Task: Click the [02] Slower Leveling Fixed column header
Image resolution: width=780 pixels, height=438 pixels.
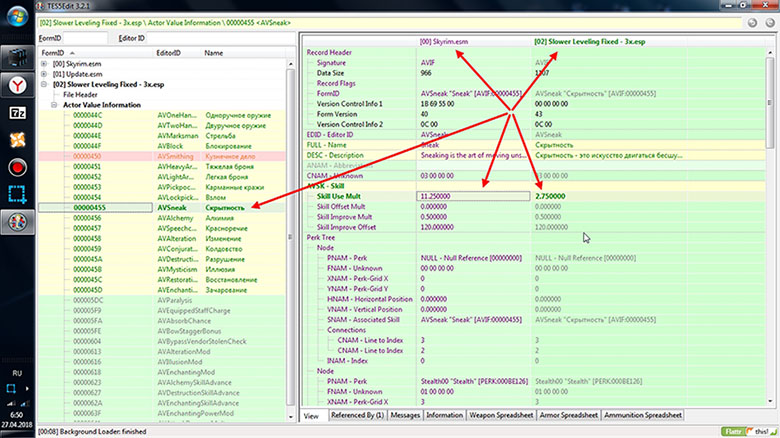Action: [x=609, y=42]
